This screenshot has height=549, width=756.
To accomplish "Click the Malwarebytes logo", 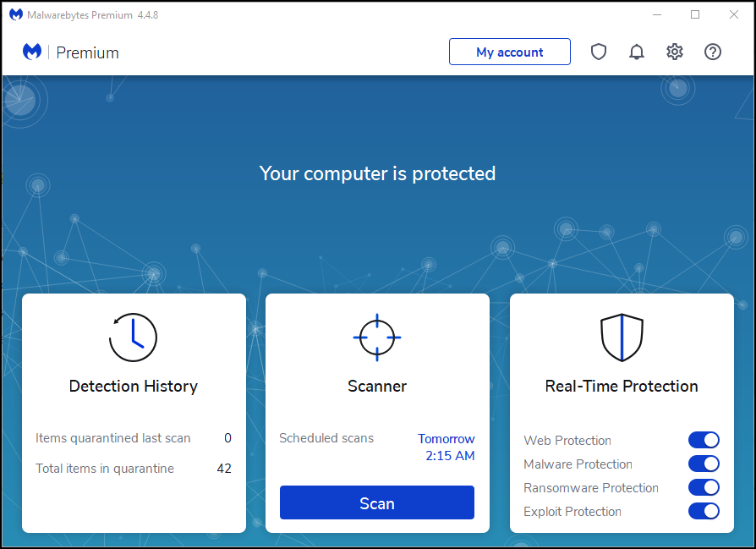I will tap(31, 52).
